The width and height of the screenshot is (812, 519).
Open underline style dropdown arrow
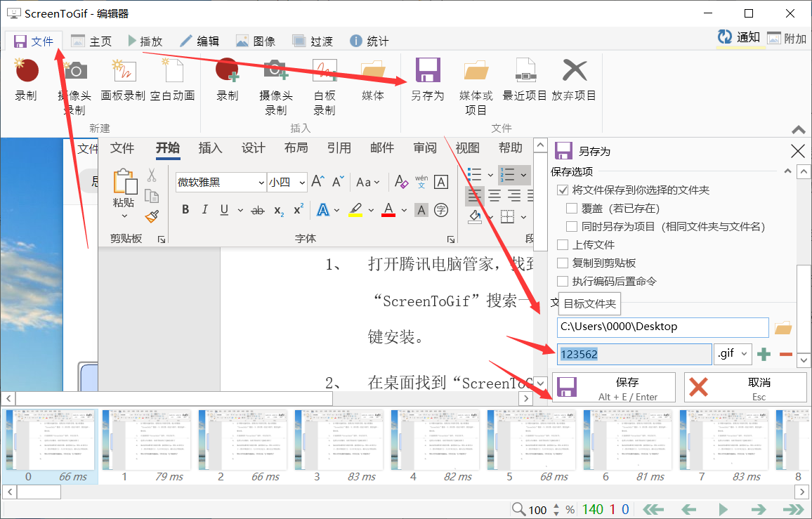[x=240, y=210]
